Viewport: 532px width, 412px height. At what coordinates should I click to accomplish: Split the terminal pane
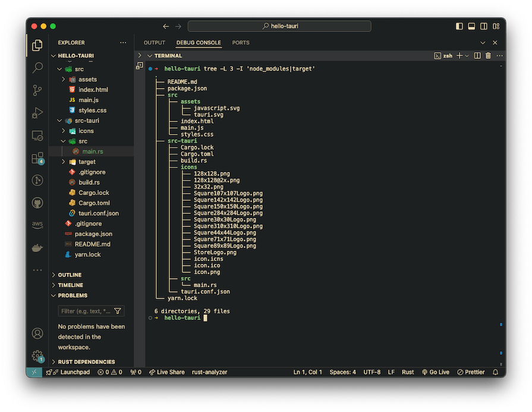point(478,56)
